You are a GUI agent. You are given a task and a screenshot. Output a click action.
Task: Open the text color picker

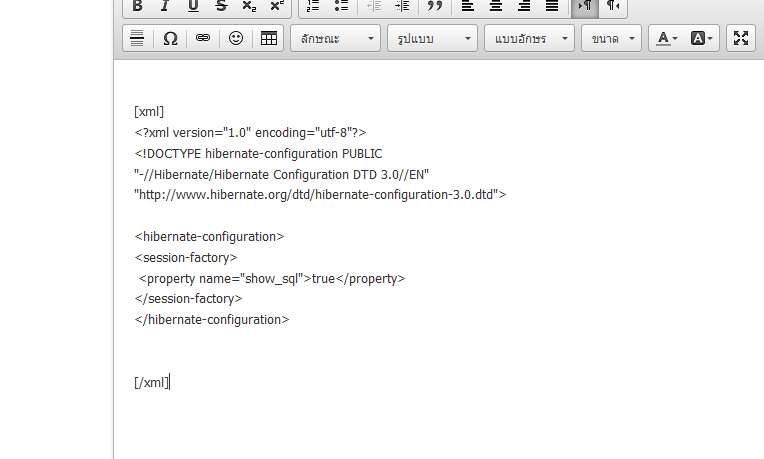tap(667, 38)
